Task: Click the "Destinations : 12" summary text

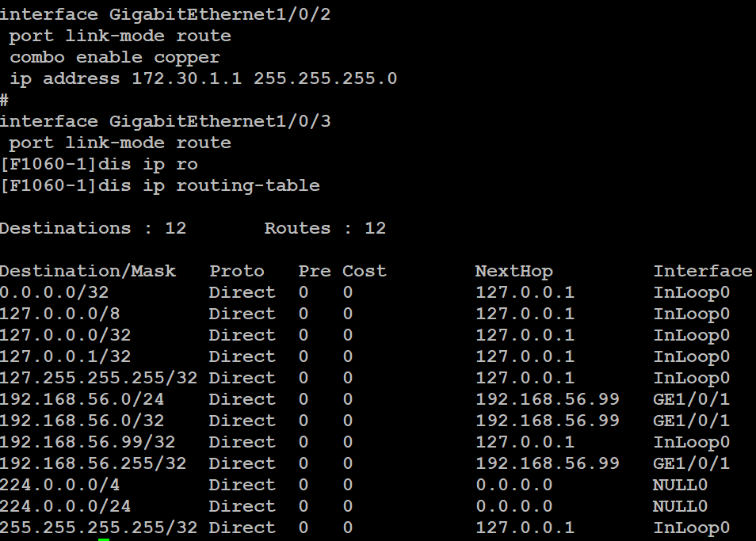Action: (93, 228)
